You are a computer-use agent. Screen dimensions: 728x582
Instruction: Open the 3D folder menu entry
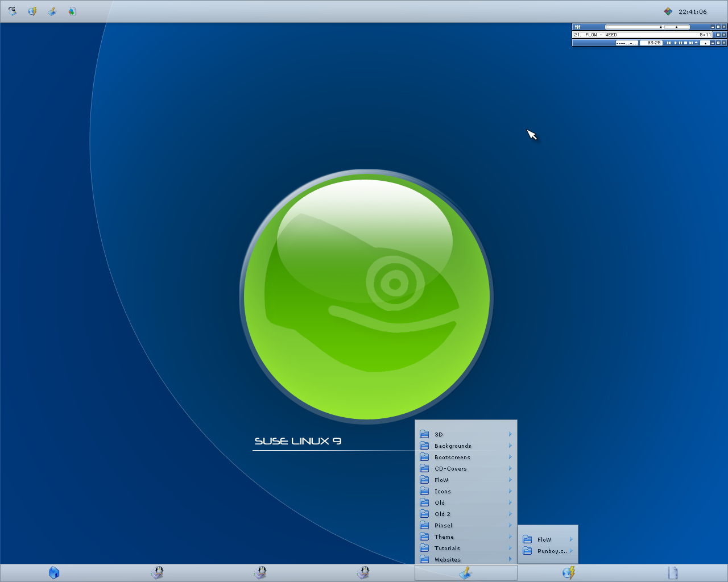point(466,434)
